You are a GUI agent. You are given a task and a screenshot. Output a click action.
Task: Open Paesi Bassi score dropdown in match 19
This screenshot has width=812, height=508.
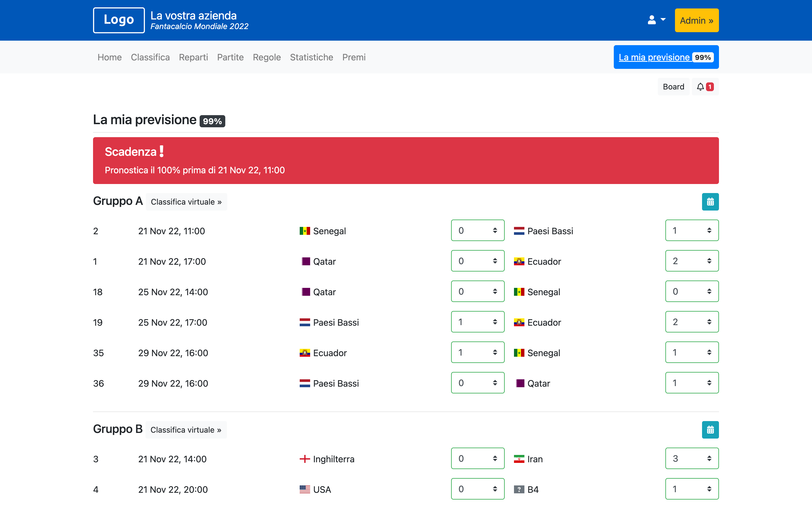pos(478,322)
